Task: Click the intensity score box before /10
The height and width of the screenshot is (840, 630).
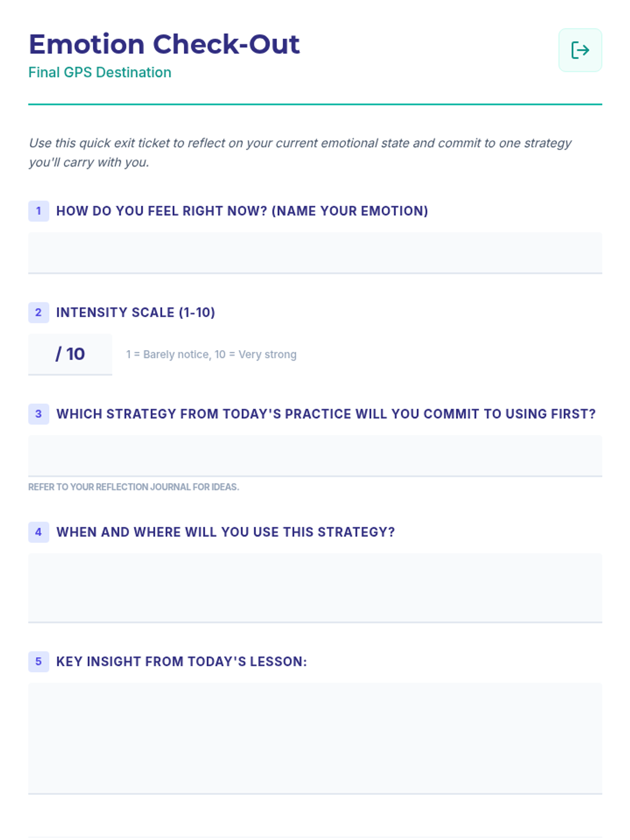Action: tap(42, 354)
